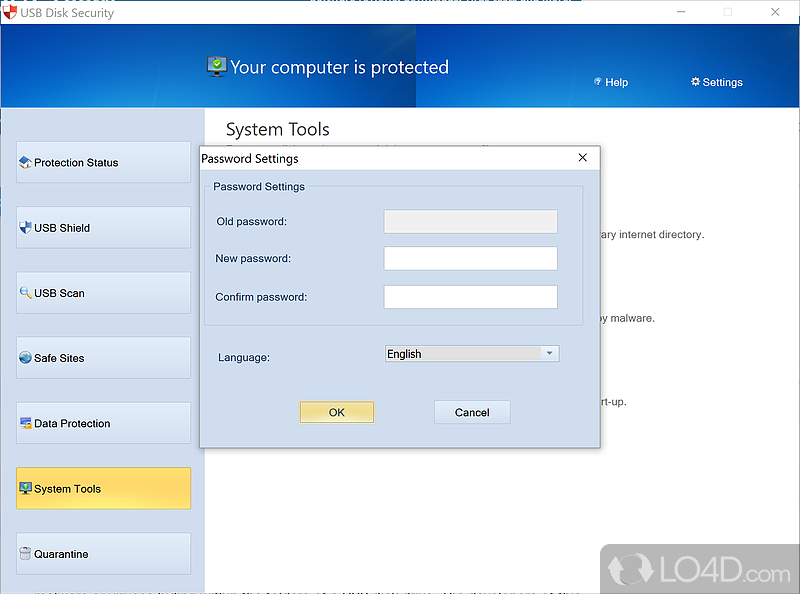
Task: Click the Help question mark icon
Action: pyautogui.click(x=598, y=82)
